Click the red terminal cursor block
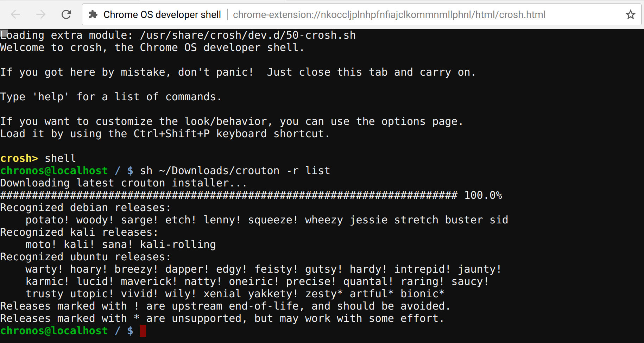The image size is (644, 343). pyautogui.click(x=143, y=331)
